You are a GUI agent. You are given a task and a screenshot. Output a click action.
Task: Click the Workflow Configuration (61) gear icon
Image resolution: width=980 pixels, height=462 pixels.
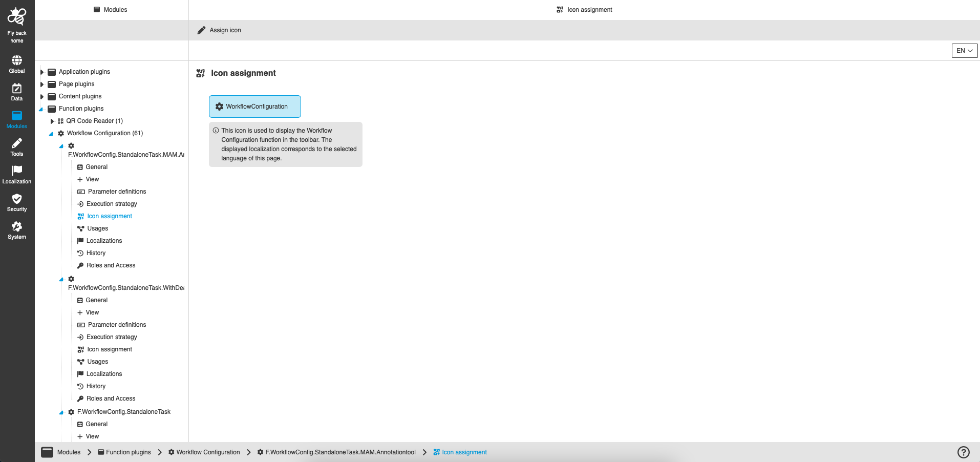[x=61, y=133]
